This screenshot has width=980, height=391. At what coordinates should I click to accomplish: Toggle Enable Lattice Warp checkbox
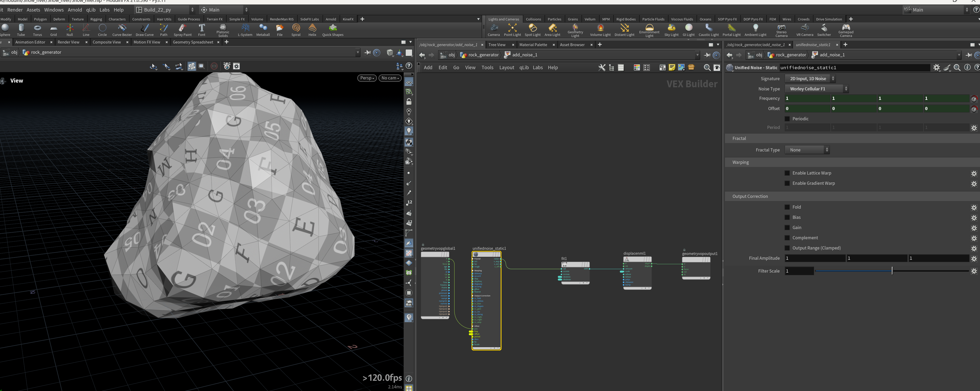[x=787, y=173]
